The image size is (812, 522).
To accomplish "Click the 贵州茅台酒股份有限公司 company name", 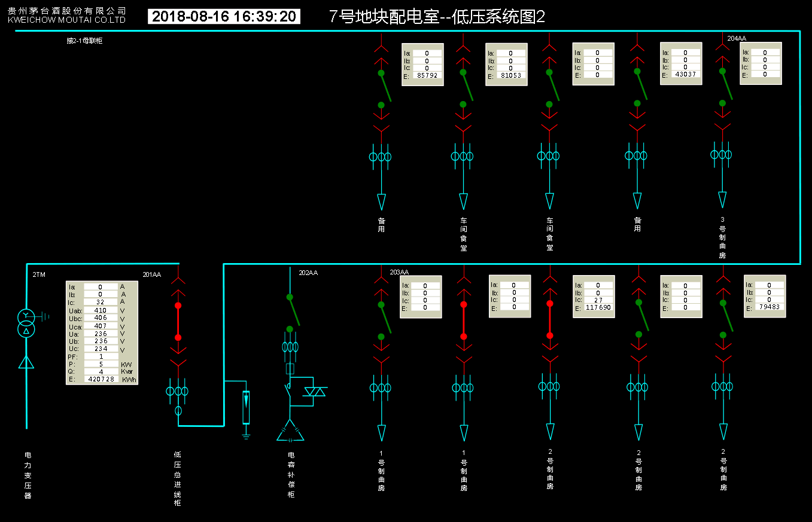I will [x=67, y=10].
